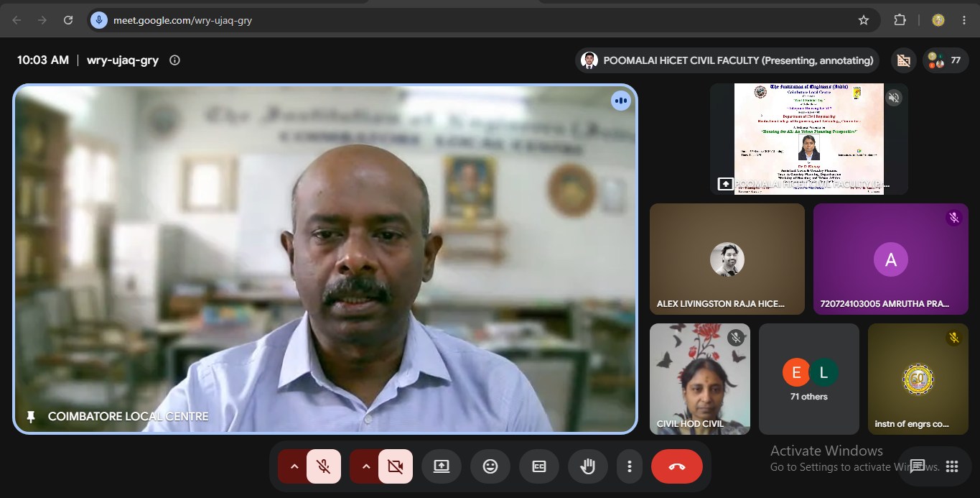980x498 pixels.
Task: Click pin icon beside COIMBATORE LOCAL CENTRE
Action: (x=31, y=417)
